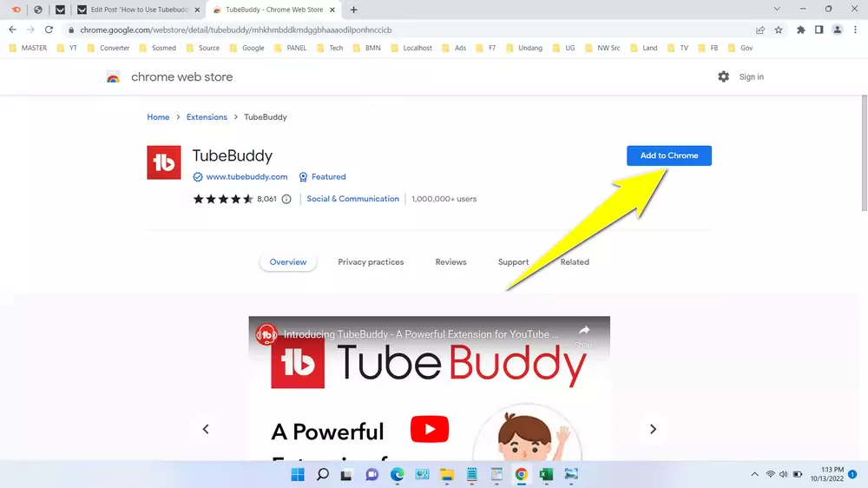Click the video Share arrow icon
The width and height of the screenshot is (868, 488).
coord(584,331)
